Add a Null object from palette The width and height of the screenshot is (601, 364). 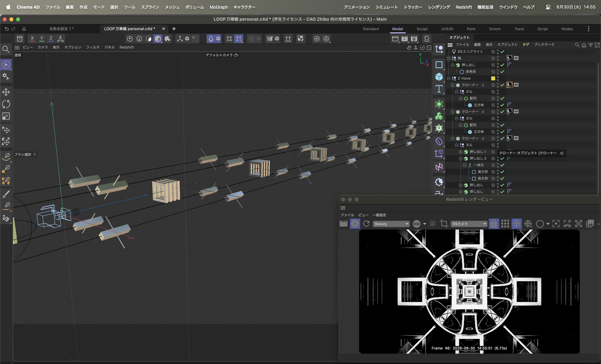(x=439, y=49)
